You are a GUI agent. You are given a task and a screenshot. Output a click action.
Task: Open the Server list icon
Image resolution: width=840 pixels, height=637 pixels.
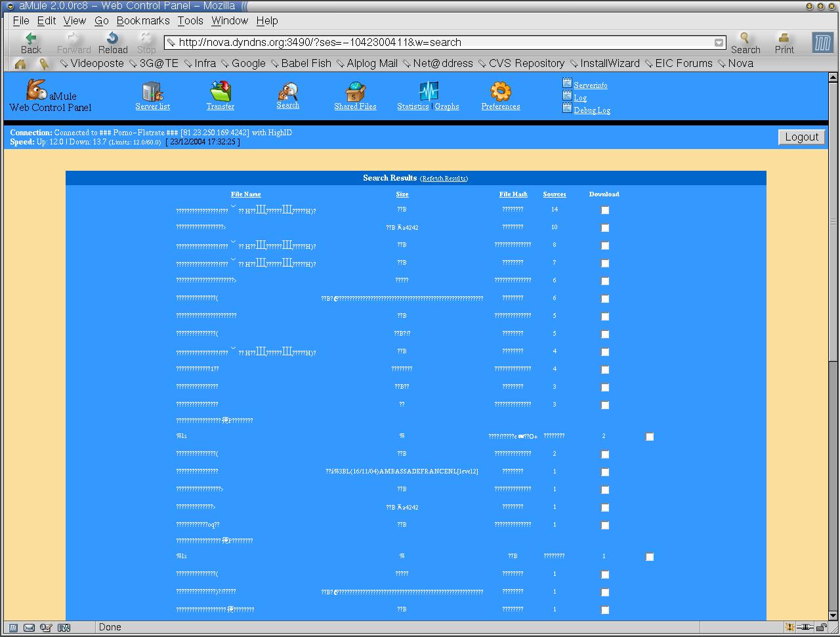152,92
